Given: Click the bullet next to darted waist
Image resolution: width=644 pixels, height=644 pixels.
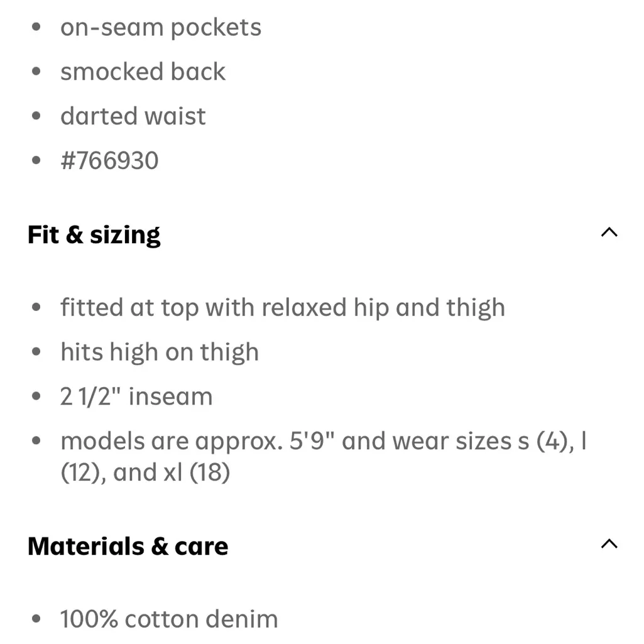Looking at the screenshot, I should click(36, 114).
